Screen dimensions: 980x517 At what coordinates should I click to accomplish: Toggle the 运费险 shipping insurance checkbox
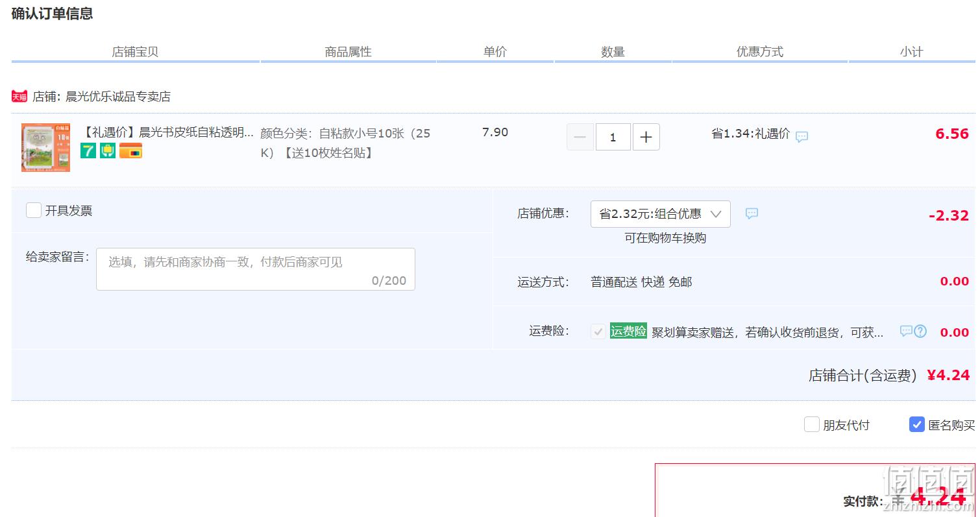(x=598, y=331)
